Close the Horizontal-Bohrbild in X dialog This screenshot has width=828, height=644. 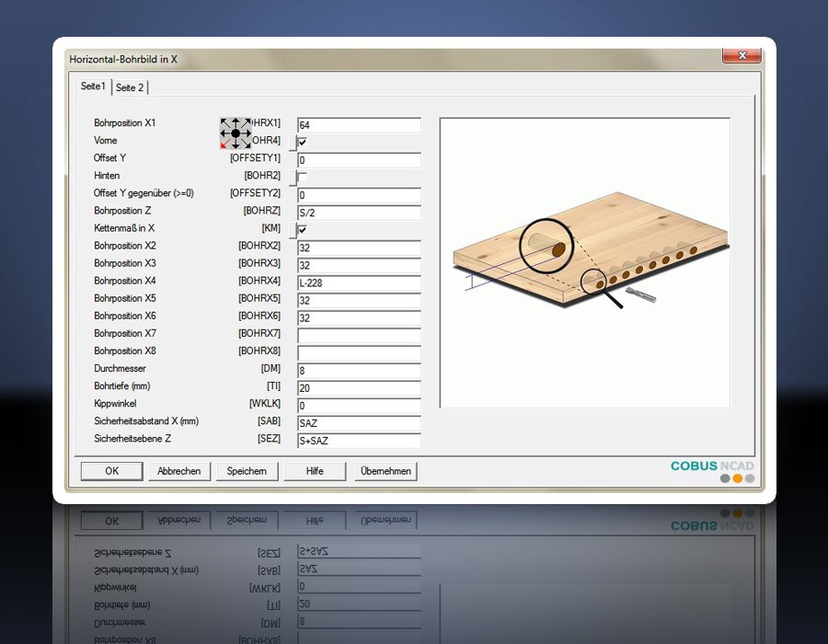(x=742, y=55)
